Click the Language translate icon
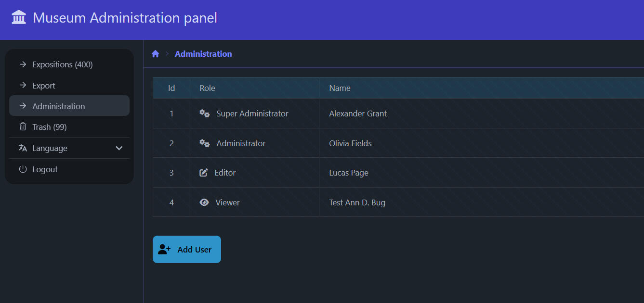Viewport: 644px width, 303px height. (23, 148)
